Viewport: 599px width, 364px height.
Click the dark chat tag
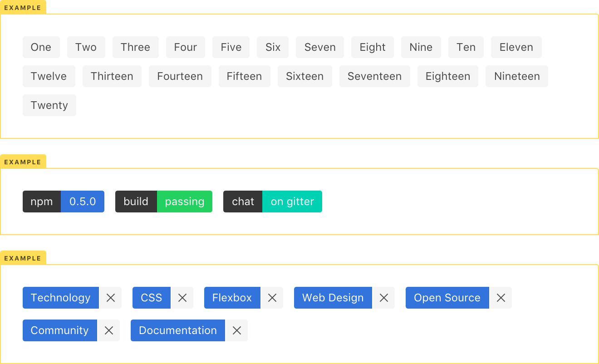(243, 202)
